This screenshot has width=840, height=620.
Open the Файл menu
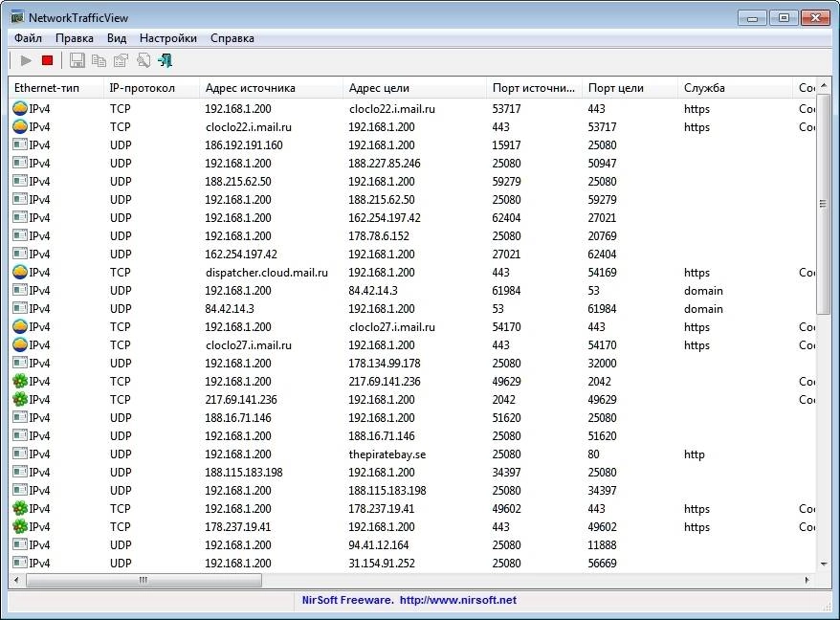pyautogui.click(x=28, y=38)
